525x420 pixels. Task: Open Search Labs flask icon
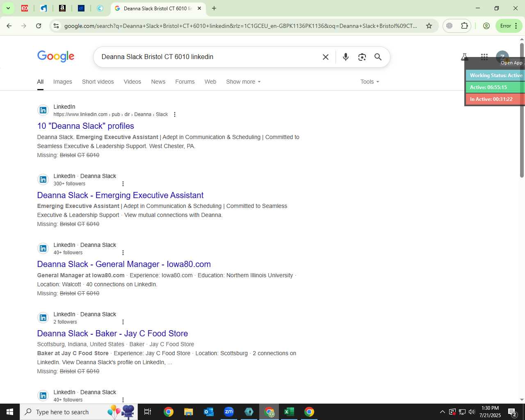click(465, 57)
